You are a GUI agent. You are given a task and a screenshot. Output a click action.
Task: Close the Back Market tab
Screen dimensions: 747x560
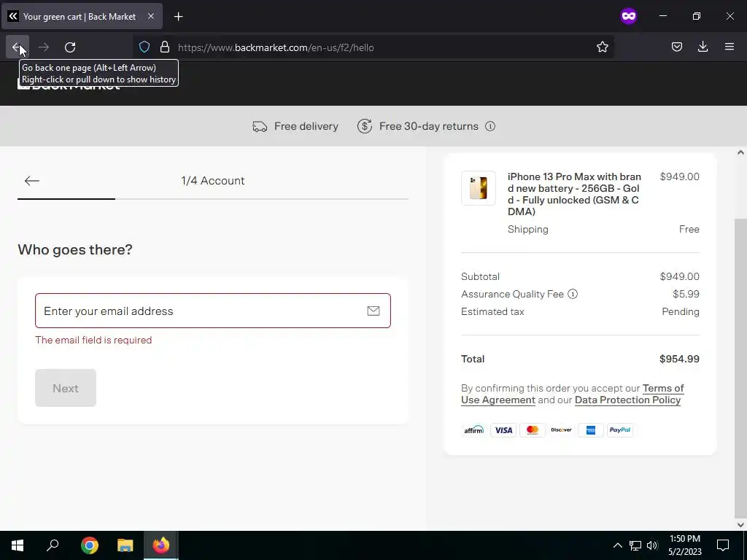(150, 16)
